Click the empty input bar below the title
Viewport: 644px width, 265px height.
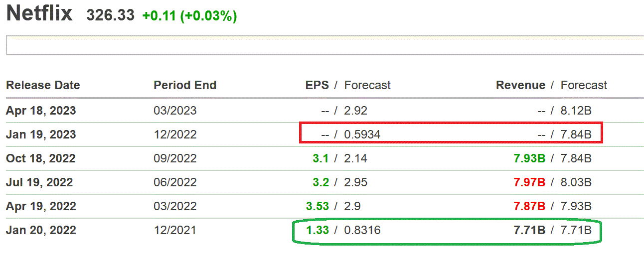point(324,45)
